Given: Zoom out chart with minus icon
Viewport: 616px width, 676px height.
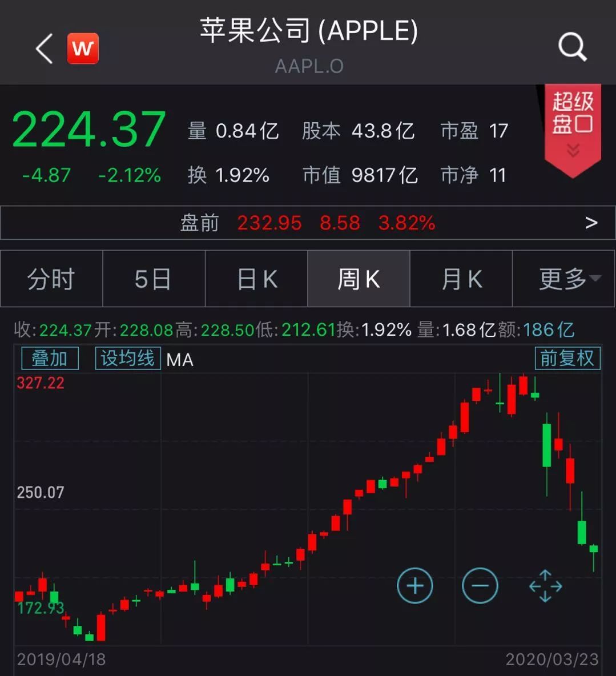Looking at the screenshot, I should click(480, 586).
